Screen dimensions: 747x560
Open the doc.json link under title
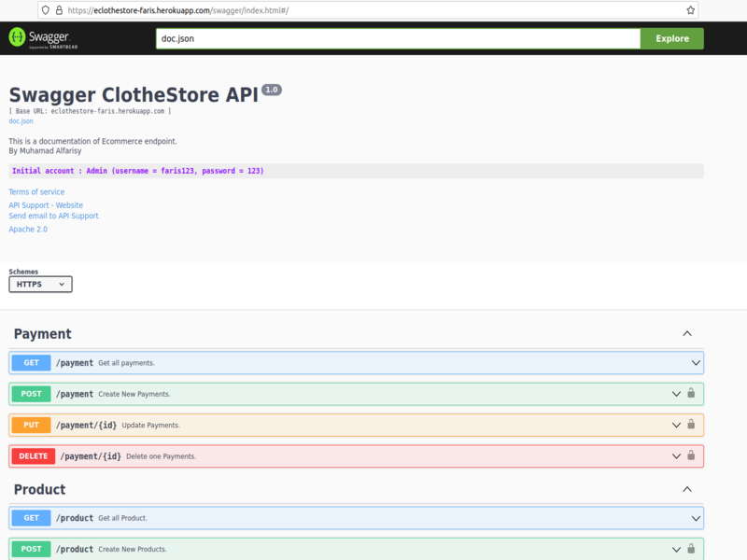[x=21, y=121]
